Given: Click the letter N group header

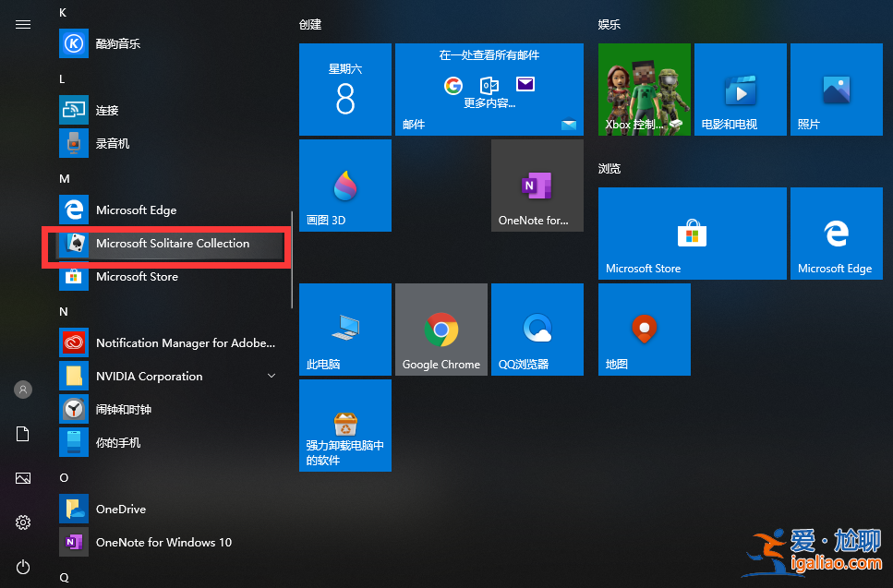Looking at the screenshot, I should [x=65, y=311].
